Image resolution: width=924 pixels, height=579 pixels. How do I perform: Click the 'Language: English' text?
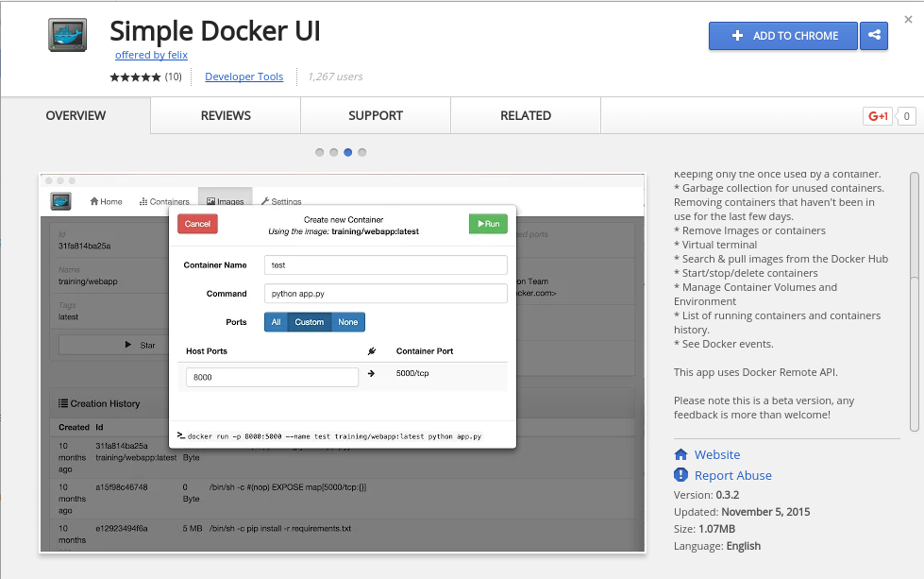click(x=717, y=546)
